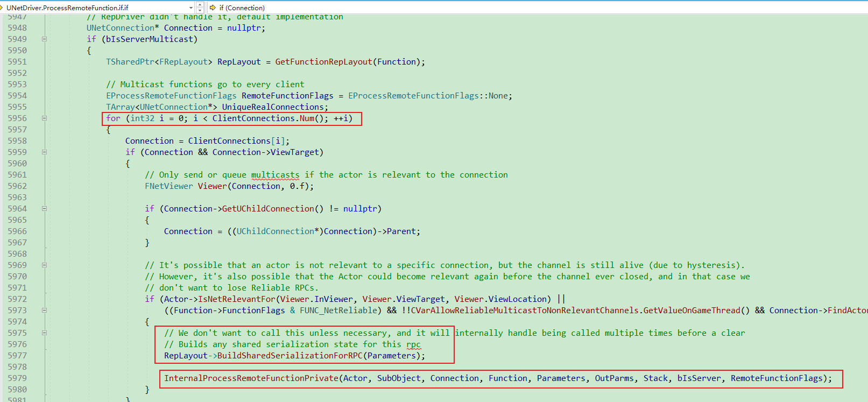The height and width of the screenshot is (402, 868).
Task: Click the underlined word 'multicasts' in the comment
Action: click(x=275, y=175)
